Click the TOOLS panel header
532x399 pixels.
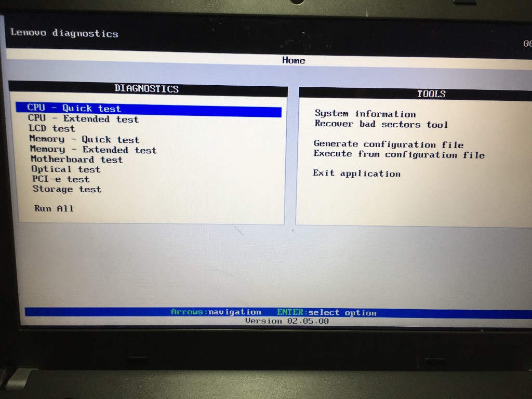pos(432,94)
